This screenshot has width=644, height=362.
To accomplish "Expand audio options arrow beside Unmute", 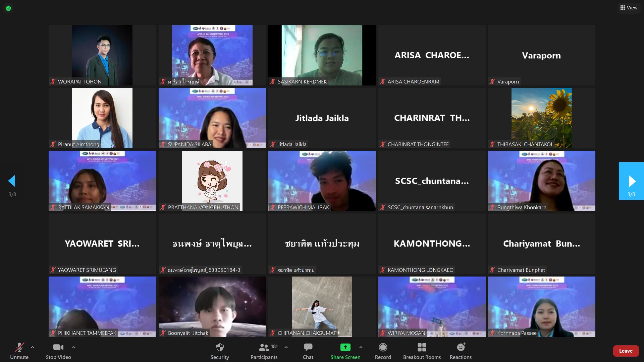I will 33,347.
